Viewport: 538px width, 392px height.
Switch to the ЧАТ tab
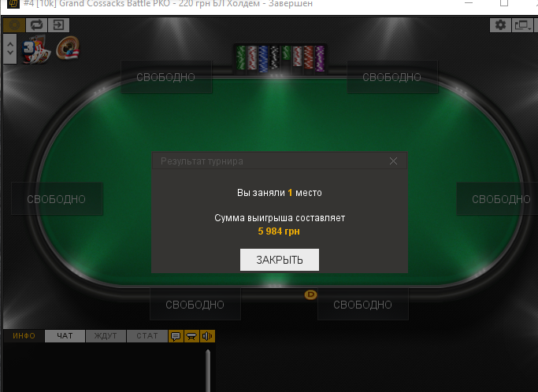[65, 336]
